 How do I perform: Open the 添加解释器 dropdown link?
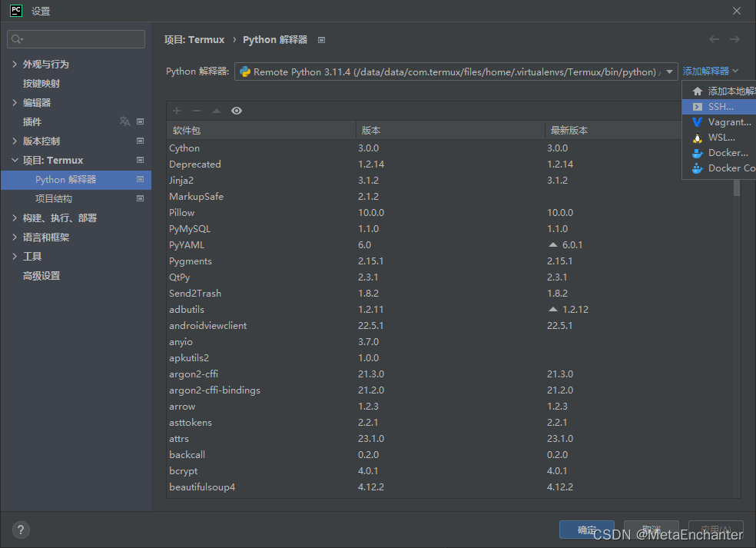click(710, 71)
